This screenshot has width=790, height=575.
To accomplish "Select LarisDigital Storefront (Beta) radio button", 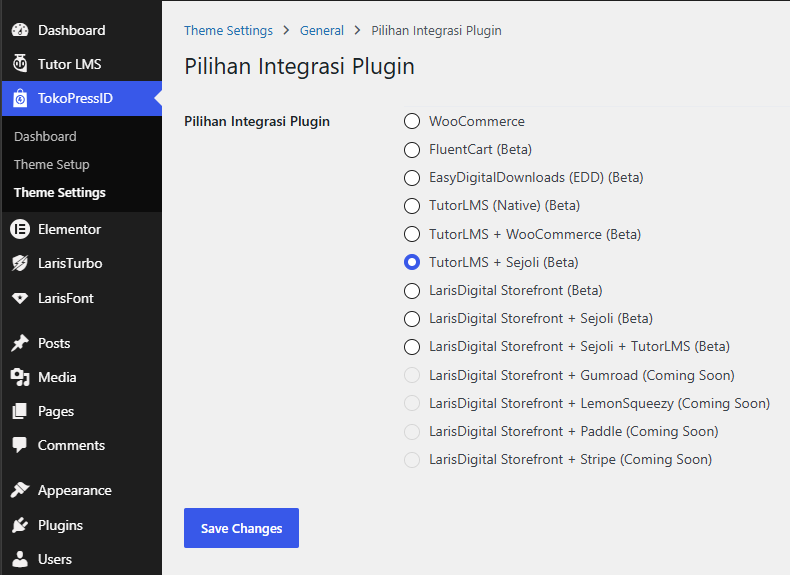I will pyautogui.click(x=412, y=290).
